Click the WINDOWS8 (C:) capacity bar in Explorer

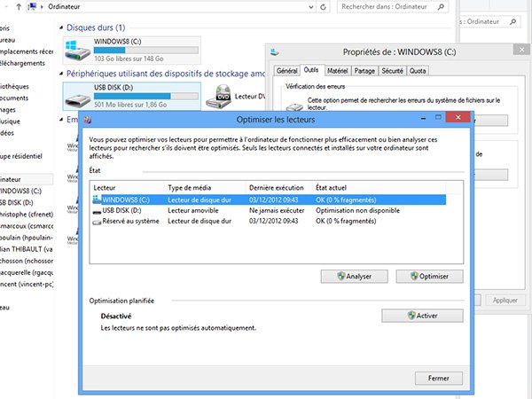click(146, 51)
